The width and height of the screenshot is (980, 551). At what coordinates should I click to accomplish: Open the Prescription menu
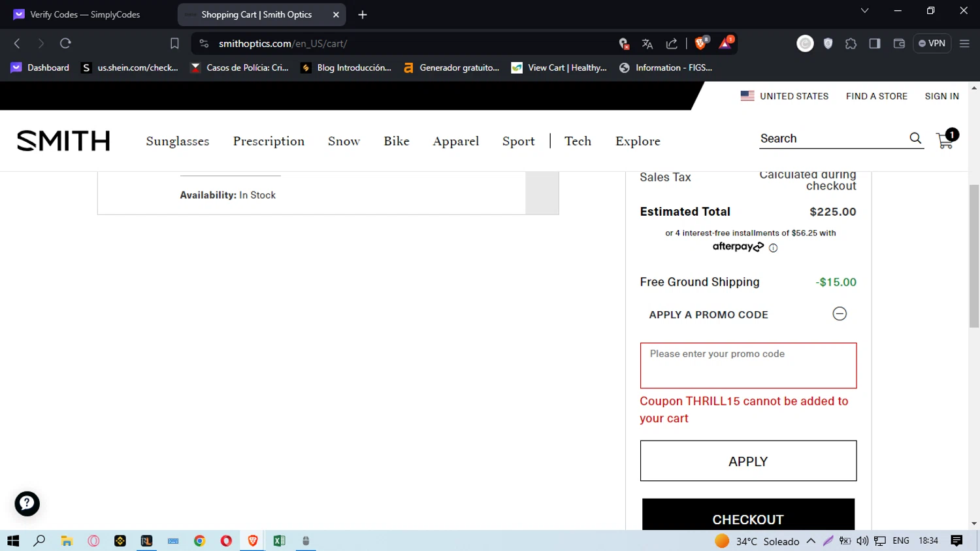pos(269,141)
